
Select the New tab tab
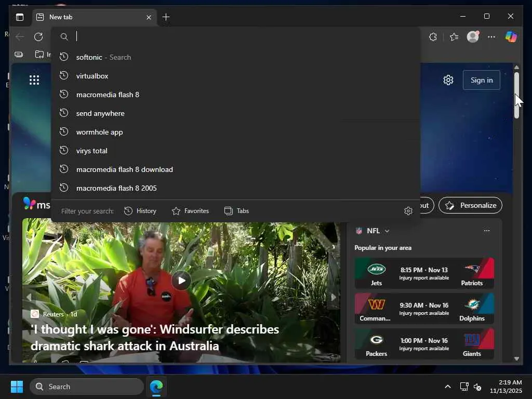point(95,17)
